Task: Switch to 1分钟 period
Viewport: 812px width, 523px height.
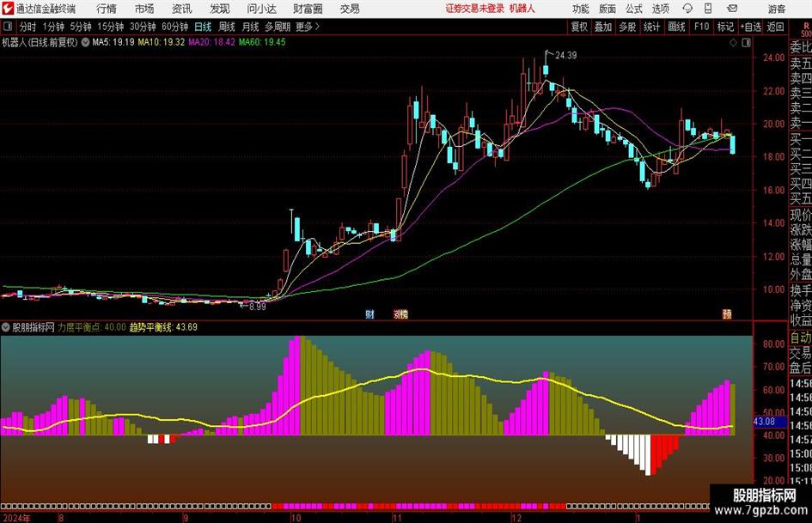Action: pos(53,27)
